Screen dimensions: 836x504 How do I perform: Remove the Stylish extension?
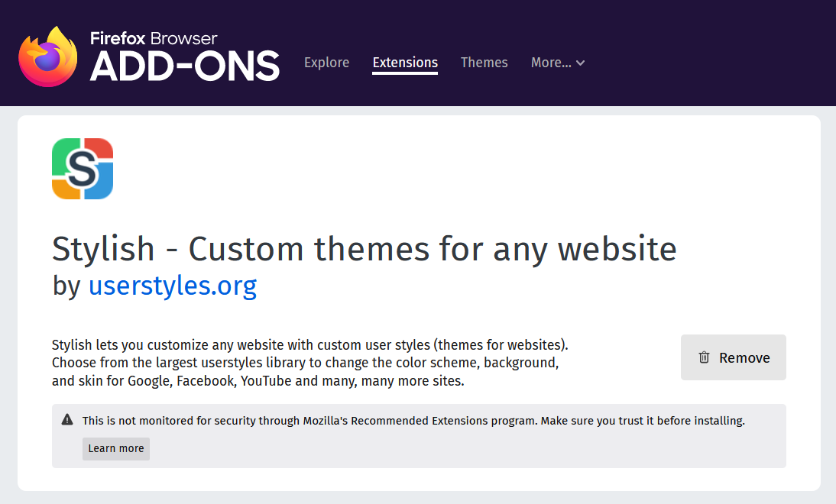click(733, 357)
